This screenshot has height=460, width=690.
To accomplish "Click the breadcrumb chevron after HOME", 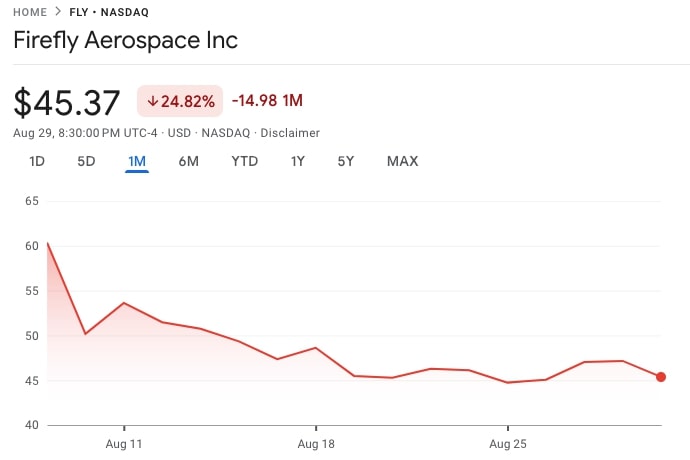I will (58, 12).
